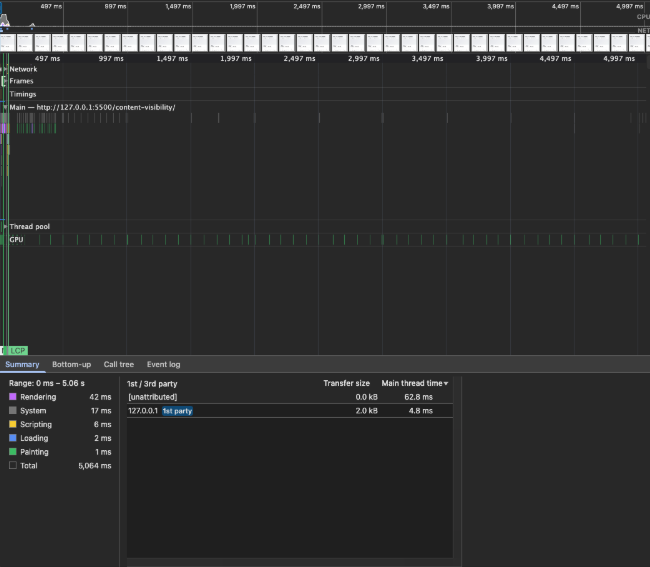Click the CPU overview label
This screenshot has width=650, height=567.
(x=643, y=17)
